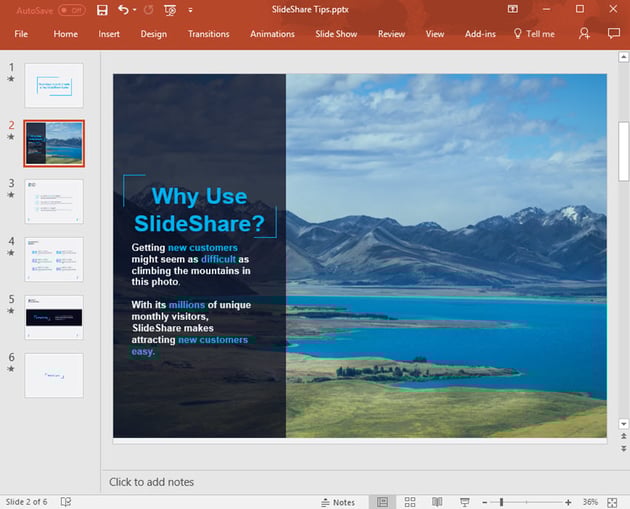Click 'SlideShare Tips.pptx' window title
630x509 pixels.
310,10
